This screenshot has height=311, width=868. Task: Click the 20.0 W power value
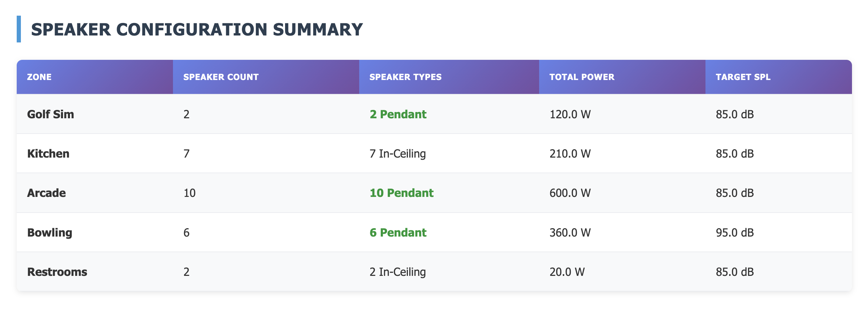click(567, 272)
